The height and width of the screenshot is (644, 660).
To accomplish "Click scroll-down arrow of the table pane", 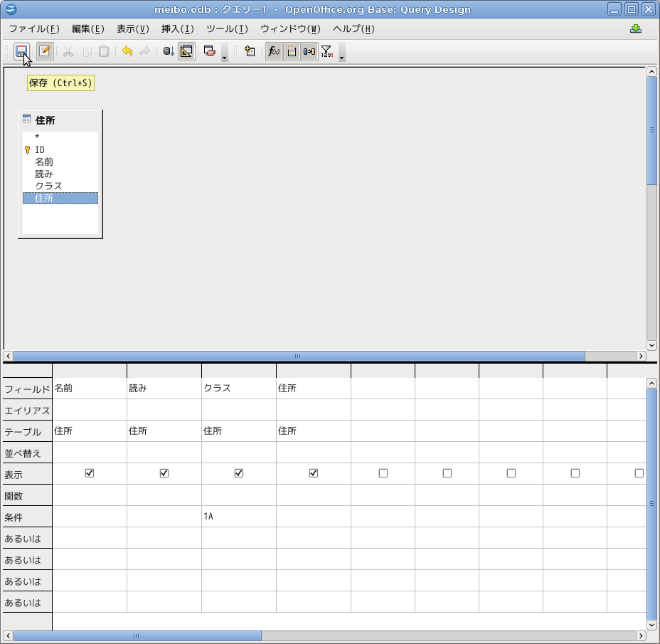I will pos(651,344).
